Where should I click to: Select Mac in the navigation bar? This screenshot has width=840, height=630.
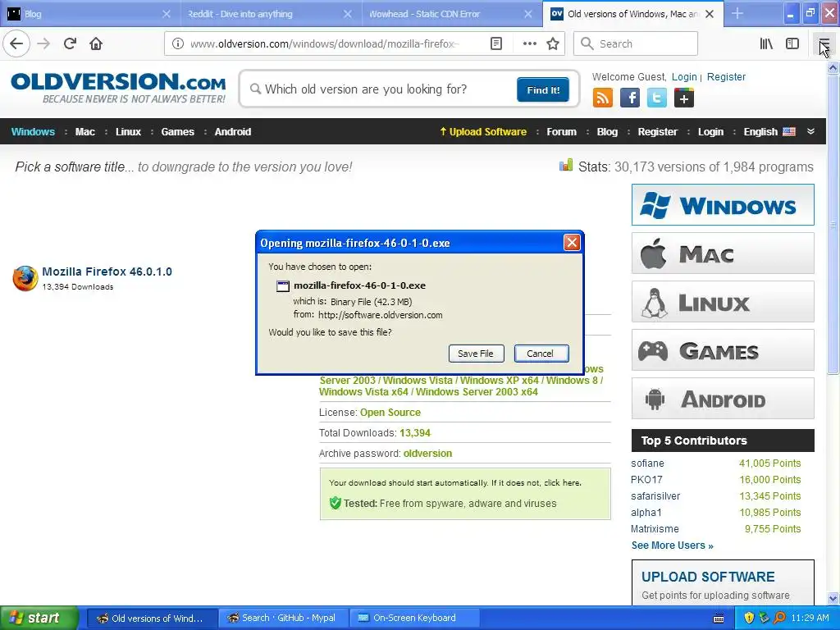pos(84,132)
